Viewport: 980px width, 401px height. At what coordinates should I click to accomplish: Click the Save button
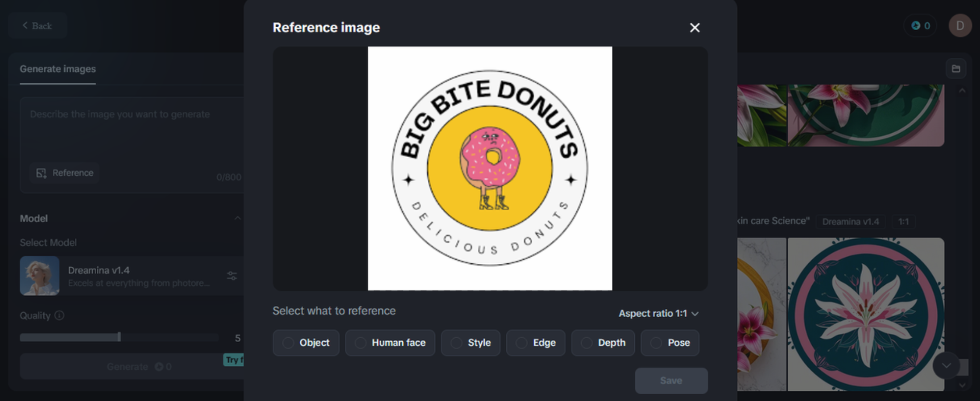click(671, 381)
